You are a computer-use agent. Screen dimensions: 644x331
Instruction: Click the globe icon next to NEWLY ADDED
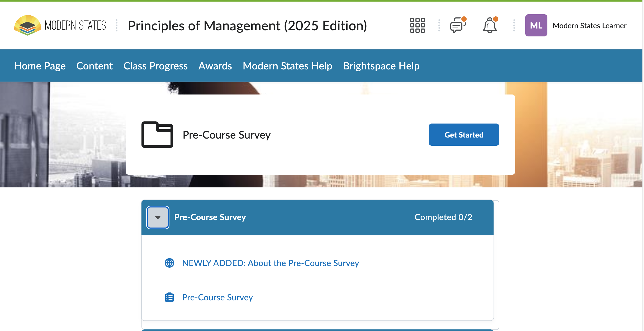(x=169, y=263)
